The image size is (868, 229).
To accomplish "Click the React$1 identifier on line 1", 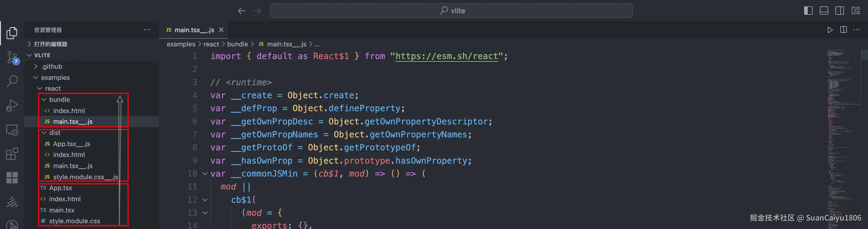I will (x=331, y=56).
